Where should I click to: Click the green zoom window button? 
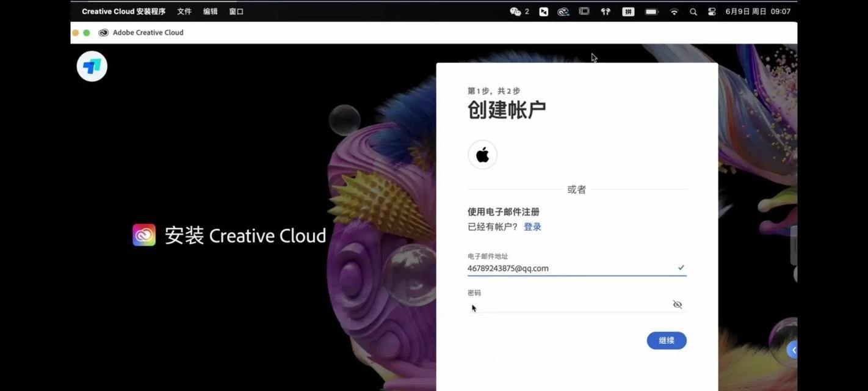tap(87, 32)
